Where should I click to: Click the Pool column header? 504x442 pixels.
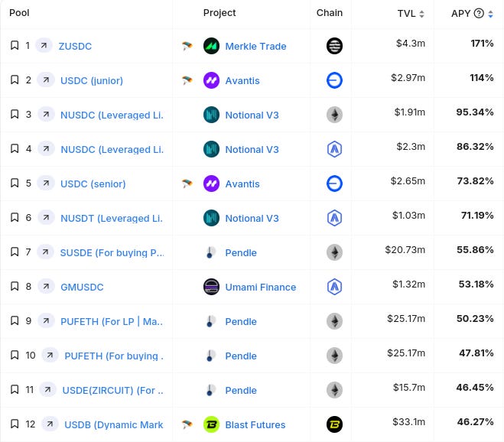[x=19, y=12]
